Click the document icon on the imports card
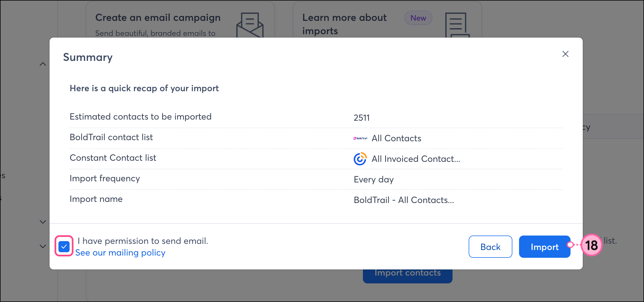 [x=457, y=25]
